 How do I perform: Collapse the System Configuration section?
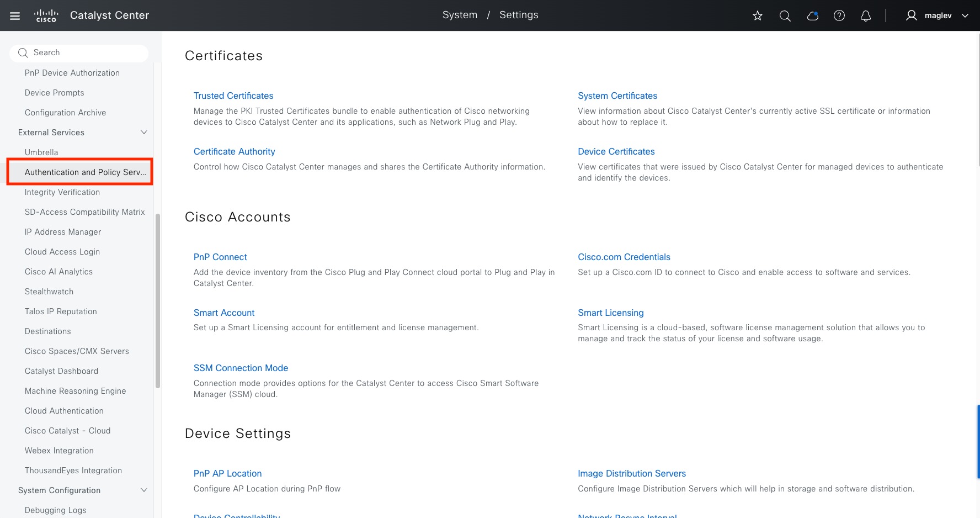(144, 490)
